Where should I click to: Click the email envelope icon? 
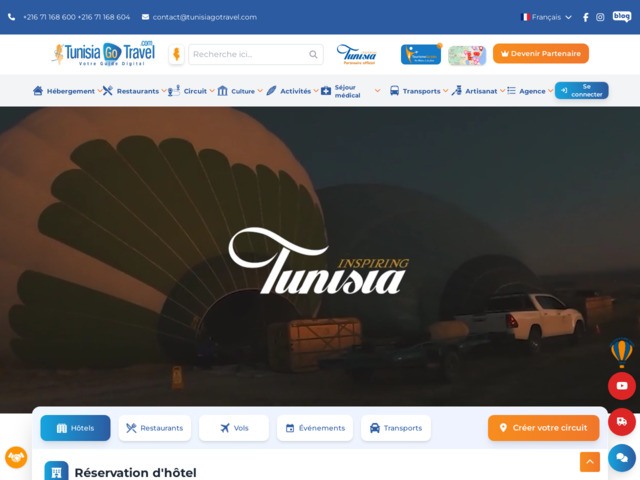pos(145,17)
